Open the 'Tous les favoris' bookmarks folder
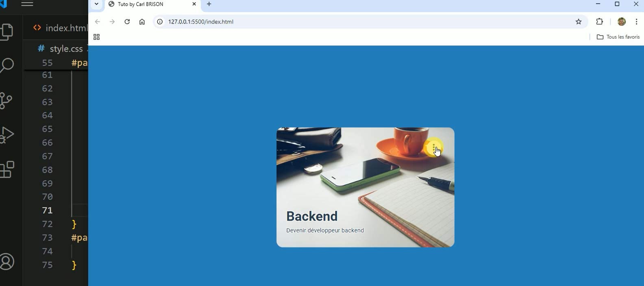The image size is (644, 286). (x=618, y=37)
